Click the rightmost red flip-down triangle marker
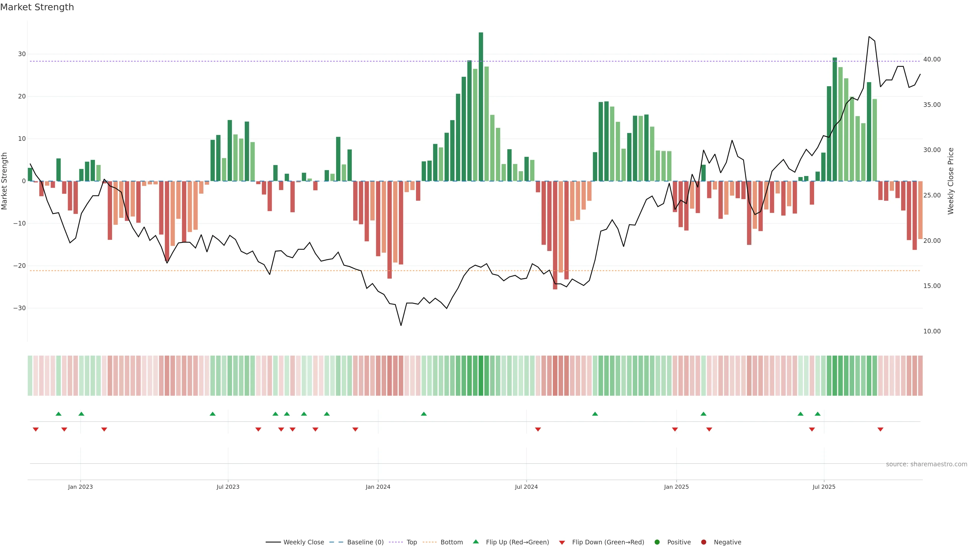 pyautogui.click(x=880, y=429)
